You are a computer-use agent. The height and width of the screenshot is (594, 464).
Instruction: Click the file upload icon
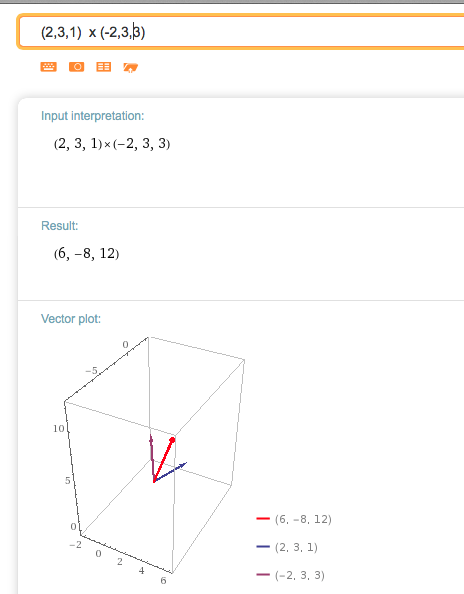point(130,67)
